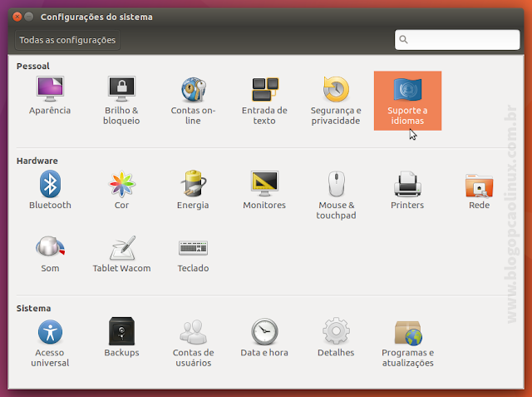Image resolution: width=532 pixels, height=397 pixels.
Task: Open the Cor color settings
Action: click(121, 191)
